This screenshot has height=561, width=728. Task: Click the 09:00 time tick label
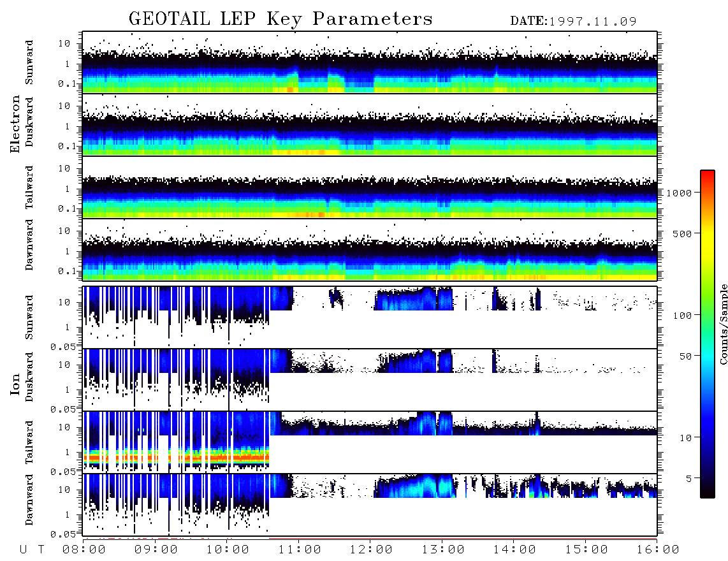click(156, 550)
